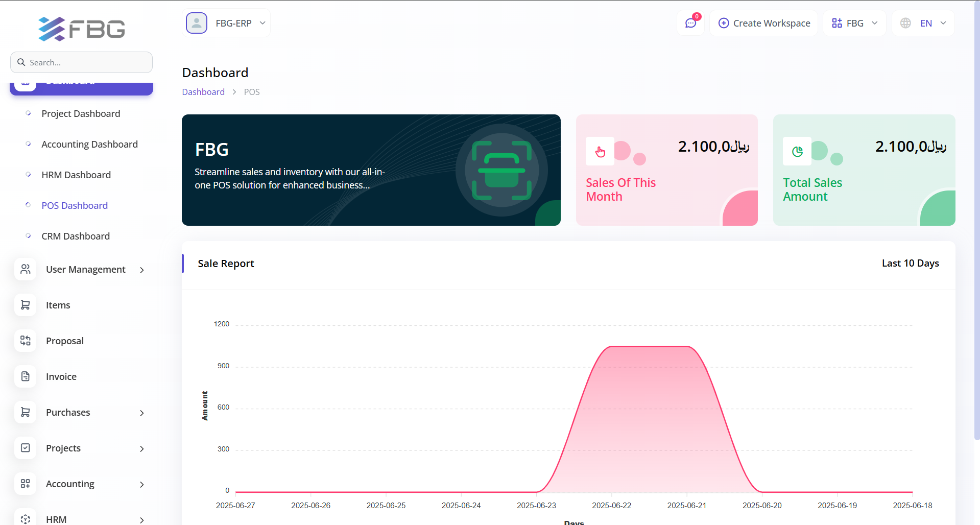Click the Invoice document icon
Screen dimensions: 980x525
click(26, 376)
